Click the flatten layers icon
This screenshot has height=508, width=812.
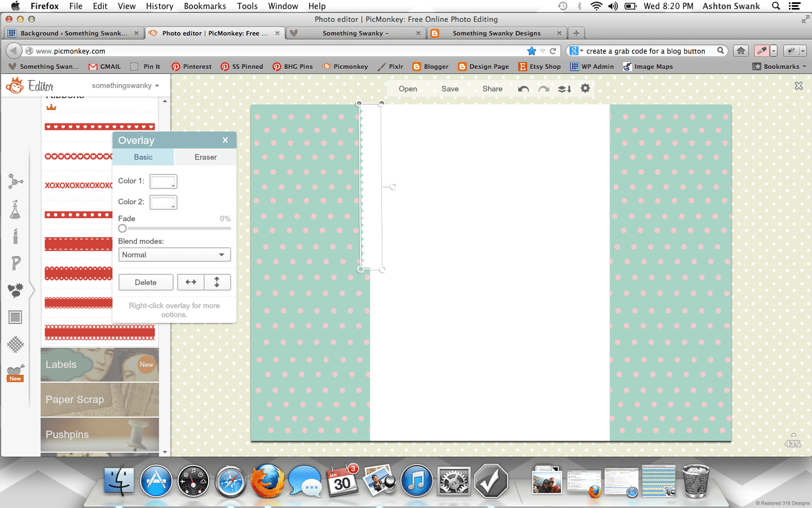[564, 89]
